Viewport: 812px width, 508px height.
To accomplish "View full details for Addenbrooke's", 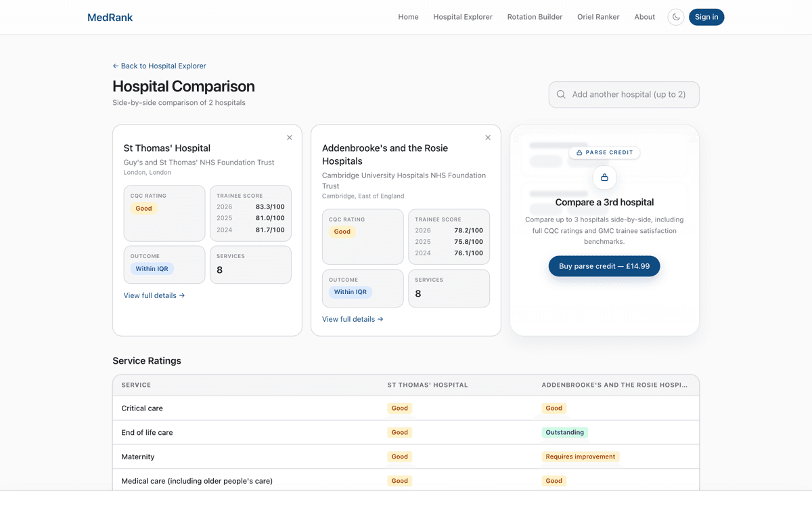I will (353, 319).
